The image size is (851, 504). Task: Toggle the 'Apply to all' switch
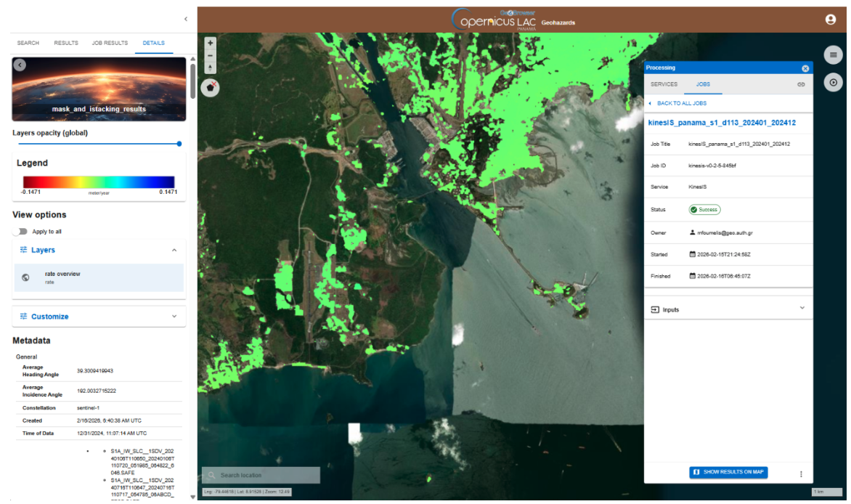20,232
